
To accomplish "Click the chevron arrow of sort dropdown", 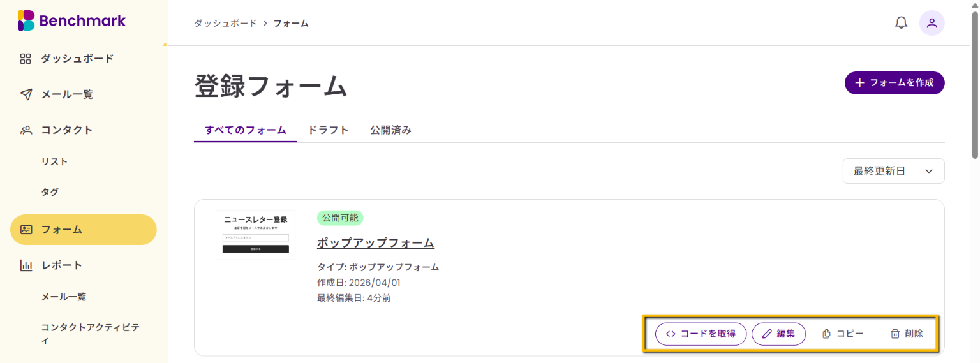I will [929, 171].
